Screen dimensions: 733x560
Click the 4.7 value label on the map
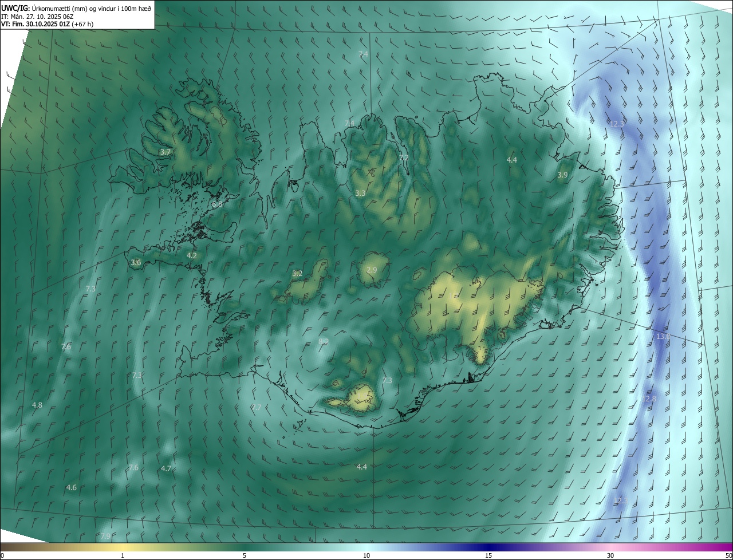click(x=166, y=468)
